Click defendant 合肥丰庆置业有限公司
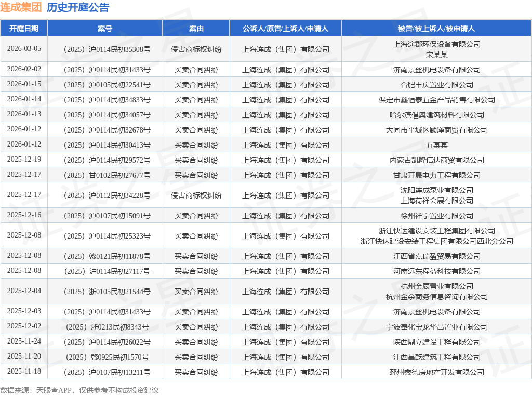 pos(436,85)
